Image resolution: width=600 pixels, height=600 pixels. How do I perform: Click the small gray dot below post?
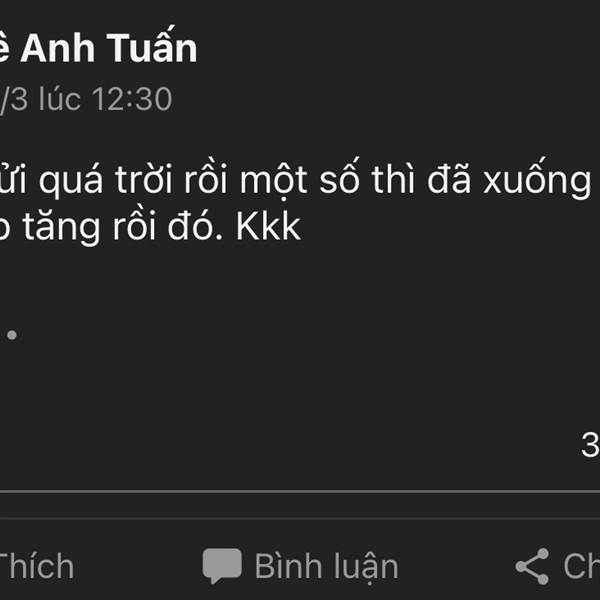(12, 335)
